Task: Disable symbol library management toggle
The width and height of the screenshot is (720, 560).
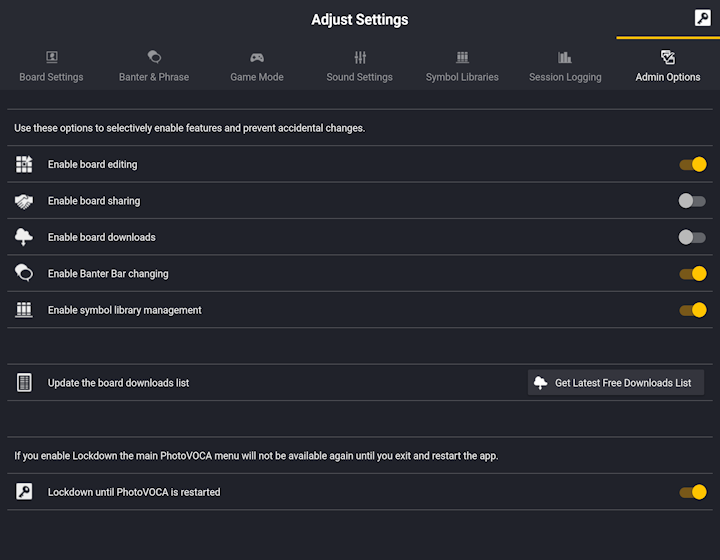Action: [x=693, y=310]
